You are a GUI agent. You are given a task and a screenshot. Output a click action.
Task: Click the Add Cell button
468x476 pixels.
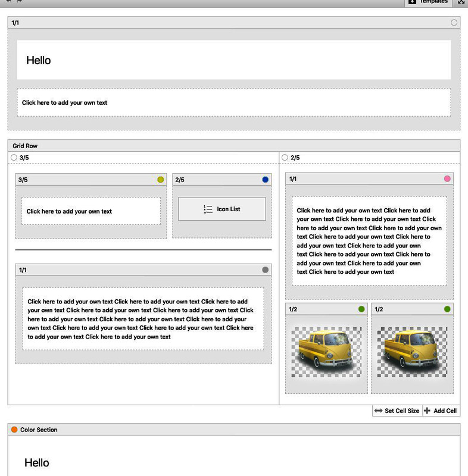[441, 411]
